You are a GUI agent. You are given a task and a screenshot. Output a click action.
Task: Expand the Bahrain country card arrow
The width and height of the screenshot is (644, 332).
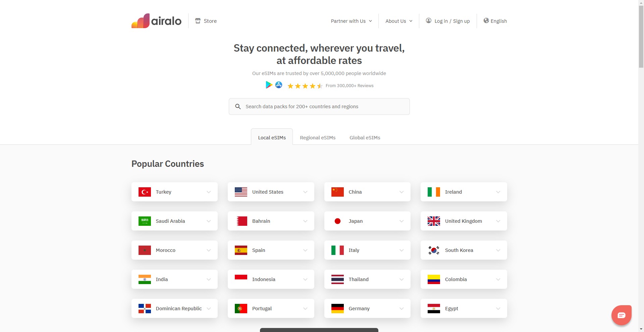[305, 221]
